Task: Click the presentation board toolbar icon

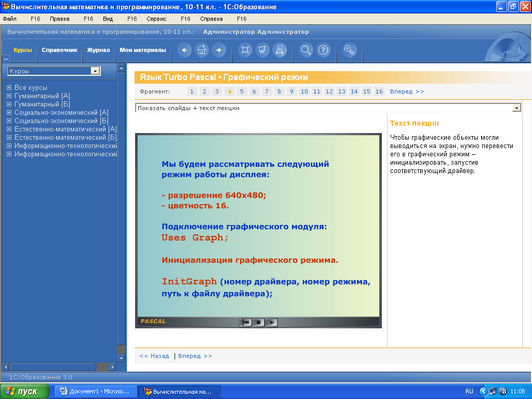Action: (x=262, y=50)
